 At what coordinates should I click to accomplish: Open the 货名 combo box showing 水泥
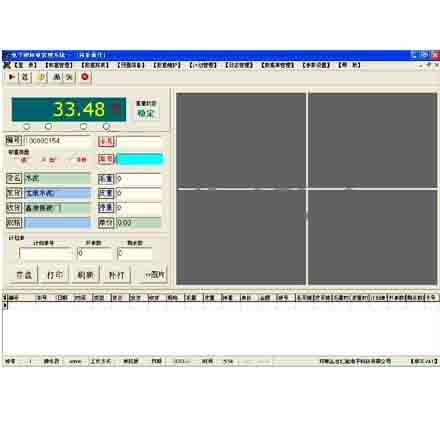click(57, 178)
